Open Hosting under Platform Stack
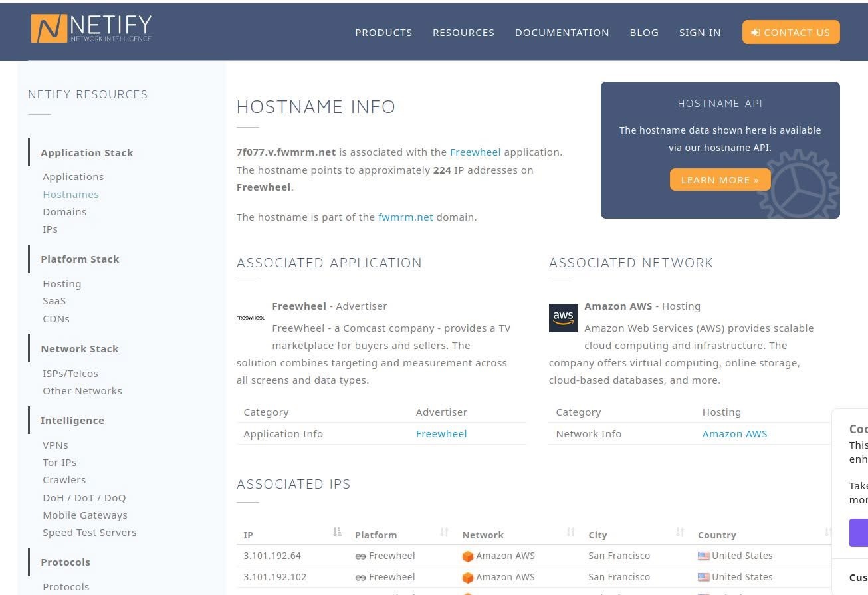 (x=62, y=284)
